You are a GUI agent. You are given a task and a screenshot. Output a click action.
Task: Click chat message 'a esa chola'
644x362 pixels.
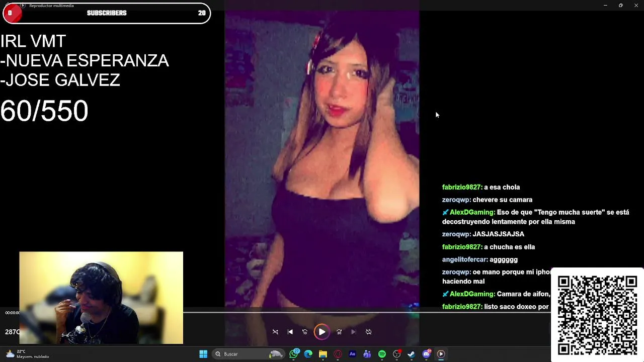pyautogui.click(x=502, y=187)
